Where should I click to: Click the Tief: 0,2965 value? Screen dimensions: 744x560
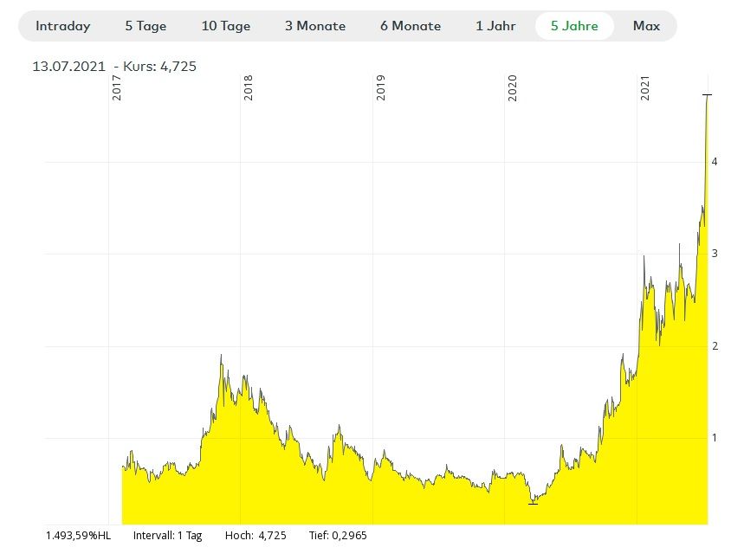click(x=337, y=536)
